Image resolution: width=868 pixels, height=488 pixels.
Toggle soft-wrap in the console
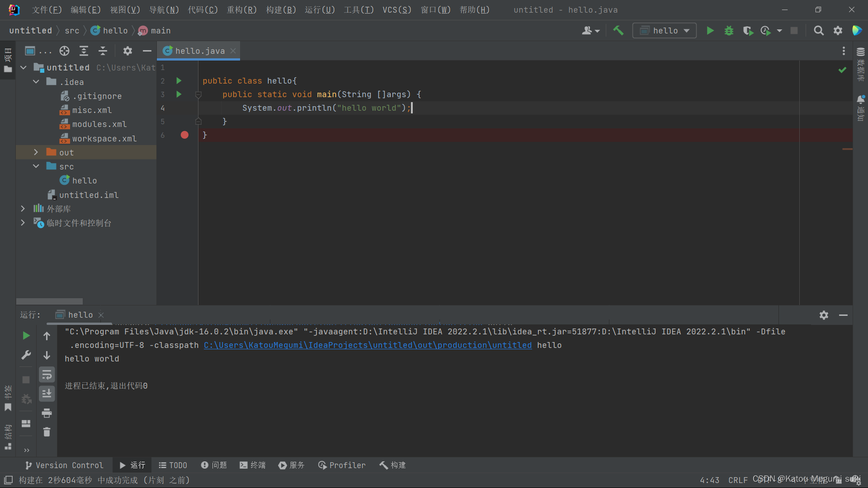47,375
